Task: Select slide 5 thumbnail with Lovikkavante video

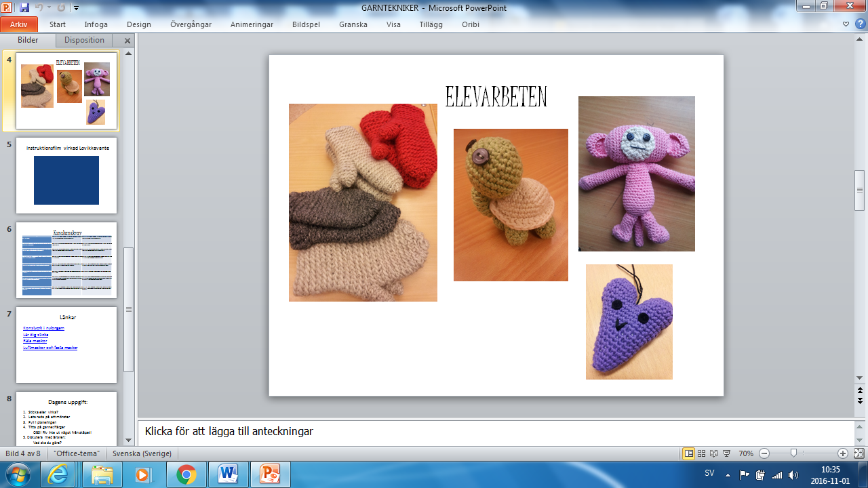Action: tap(66, 176)
